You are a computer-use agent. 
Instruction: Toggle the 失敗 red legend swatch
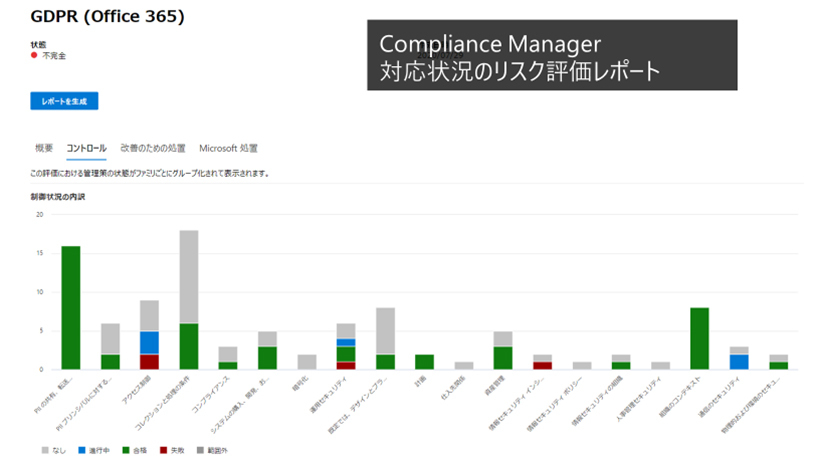163,450
